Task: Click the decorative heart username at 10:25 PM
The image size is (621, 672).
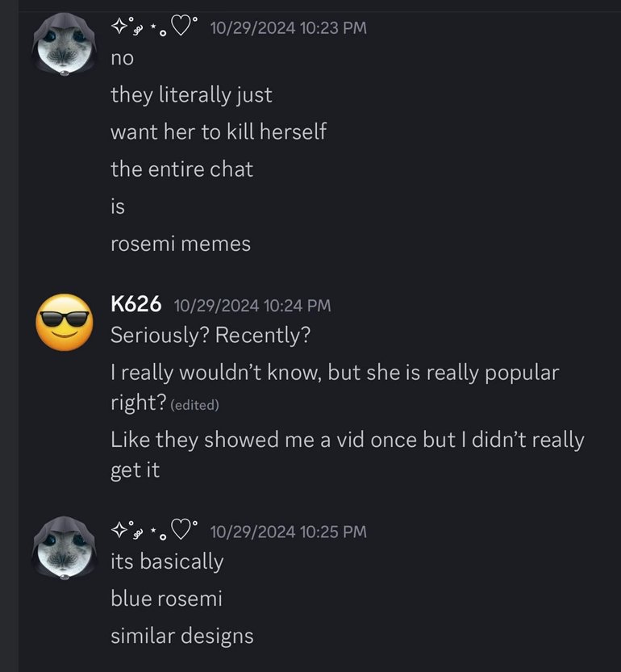Action: point(155,530)
